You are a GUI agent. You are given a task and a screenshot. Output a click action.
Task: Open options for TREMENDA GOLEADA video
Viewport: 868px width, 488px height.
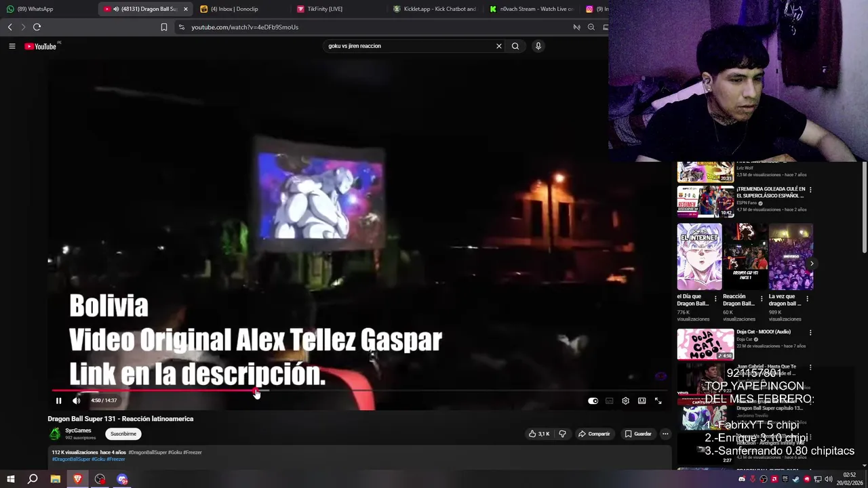click(x=810, y=190)
